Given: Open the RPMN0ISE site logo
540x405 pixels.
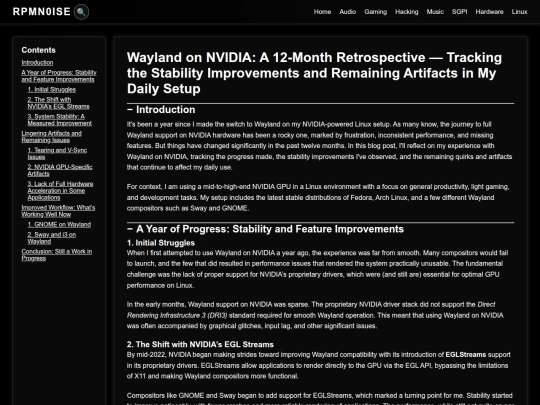Looking at the screenshot, I should tap(42, 12).
